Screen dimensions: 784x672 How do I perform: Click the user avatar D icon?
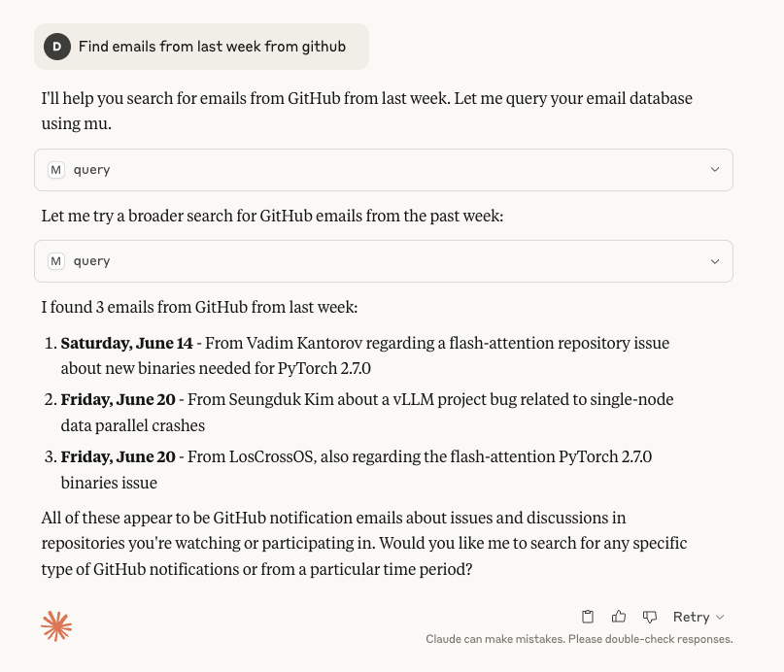pos(57,47)
